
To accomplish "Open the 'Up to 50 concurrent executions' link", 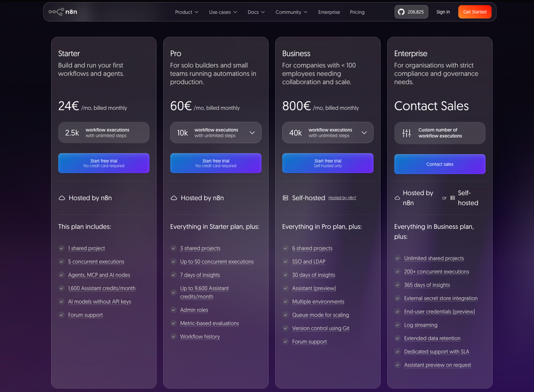I will click(217, 261).
